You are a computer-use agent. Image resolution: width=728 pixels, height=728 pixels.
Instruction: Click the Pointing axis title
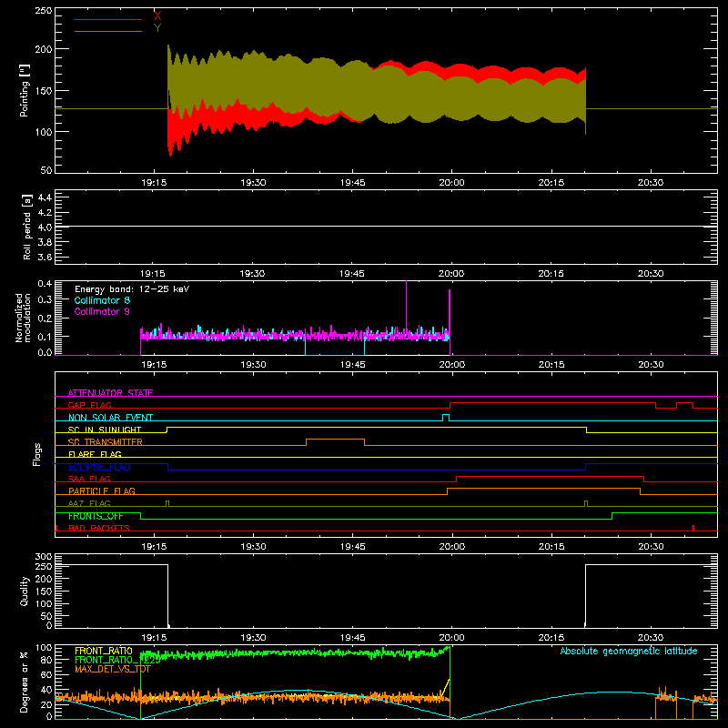point(25,90)
